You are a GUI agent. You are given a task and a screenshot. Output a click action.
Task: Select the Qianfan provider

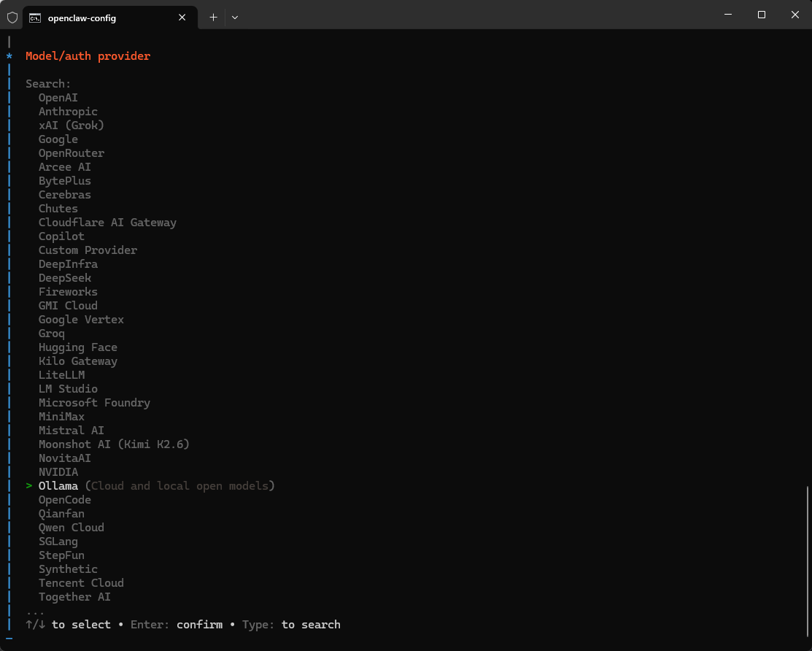pos(61,514)
